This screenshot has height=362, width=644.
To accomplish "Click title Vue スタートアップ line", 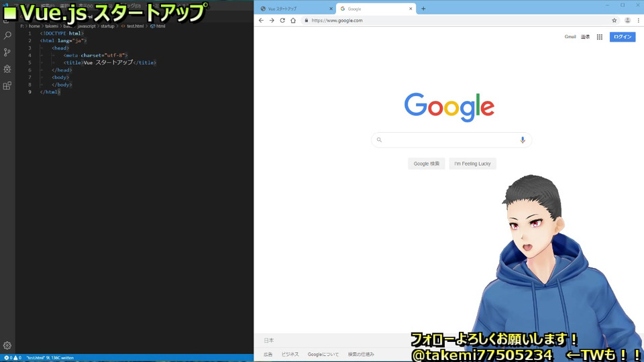I will [110, 63].
